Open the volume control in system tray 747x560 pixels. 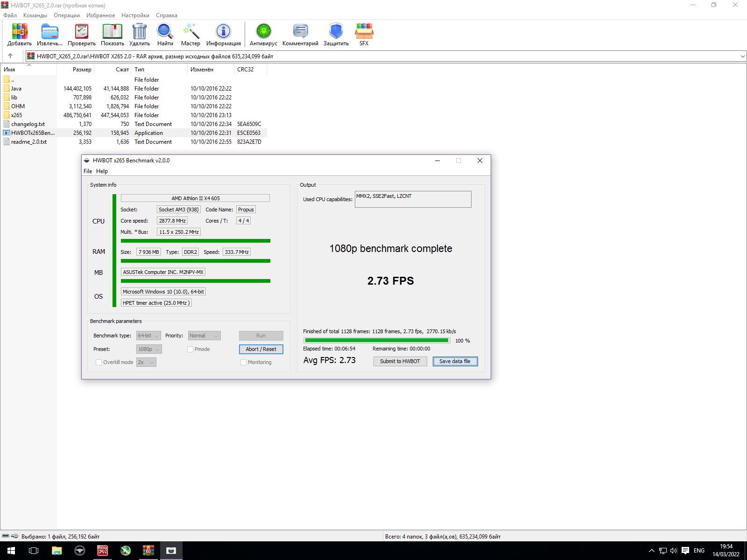674,551
